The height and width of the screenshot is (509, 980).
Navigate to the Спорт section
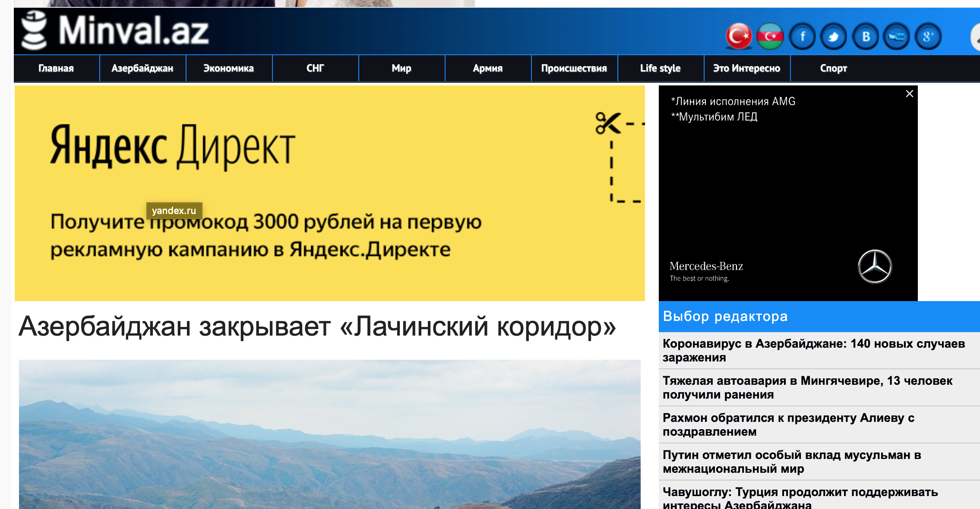pyautogui.click(x=833, y=68)
